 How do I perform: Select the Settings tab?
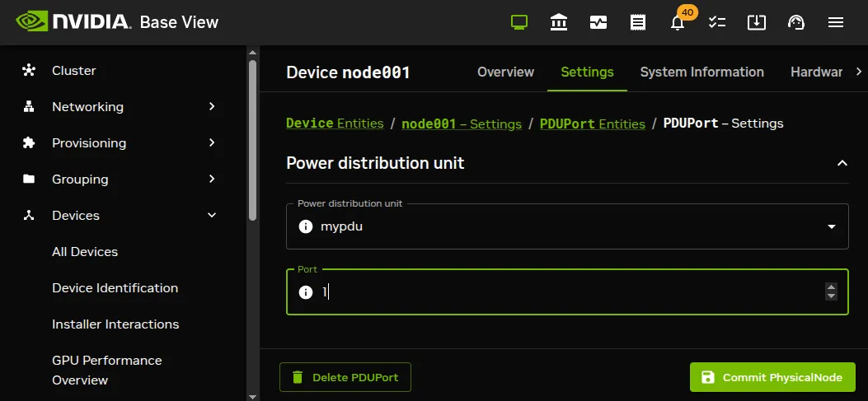pos(587,72)
